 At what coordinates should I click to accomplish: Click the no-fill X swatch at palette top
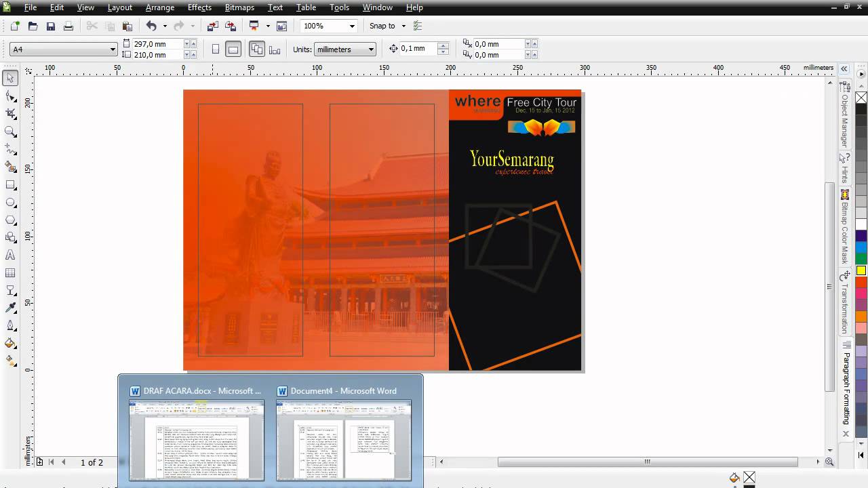pos(861,98)
